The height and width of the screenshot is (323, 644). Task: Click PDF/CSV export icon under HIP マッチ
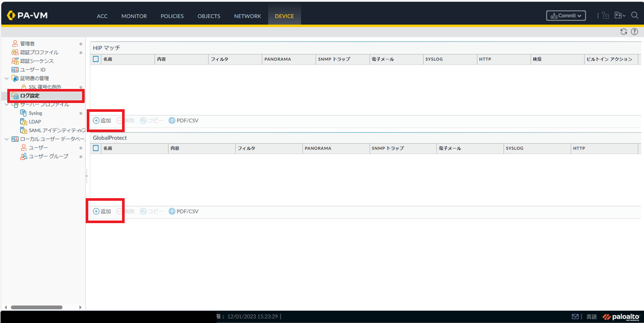tap(172, 121)
